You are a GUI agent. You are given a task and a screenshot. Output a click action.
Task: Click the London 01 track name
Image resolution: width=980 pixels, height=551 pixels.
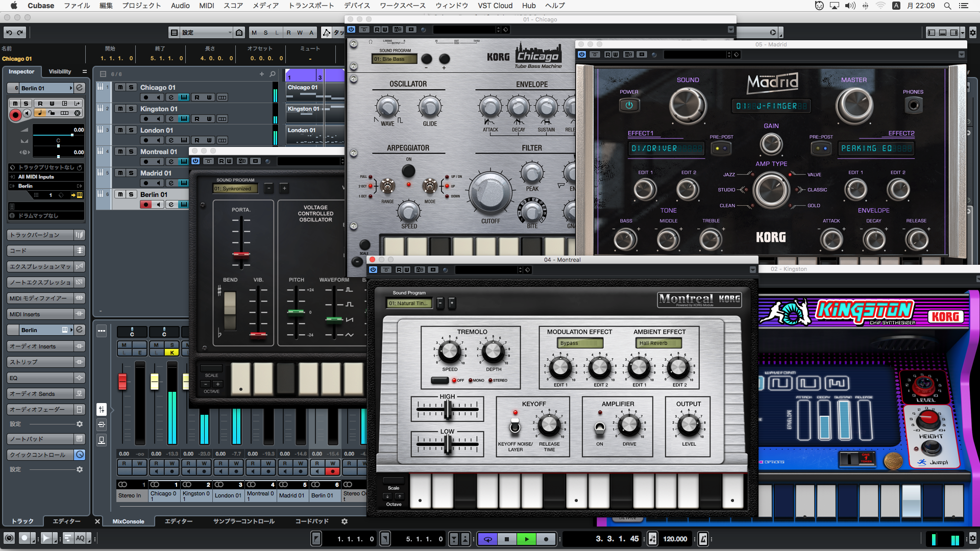pos(157,130)
